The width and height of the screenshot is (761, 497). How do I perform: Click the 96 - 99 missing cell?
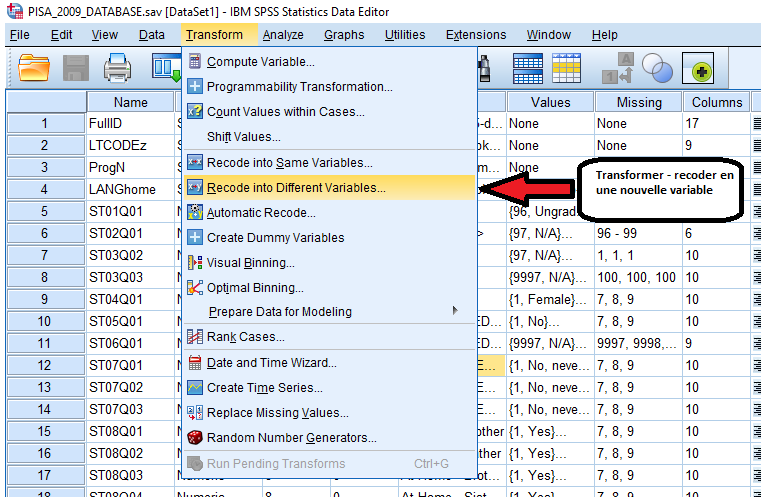639,233
